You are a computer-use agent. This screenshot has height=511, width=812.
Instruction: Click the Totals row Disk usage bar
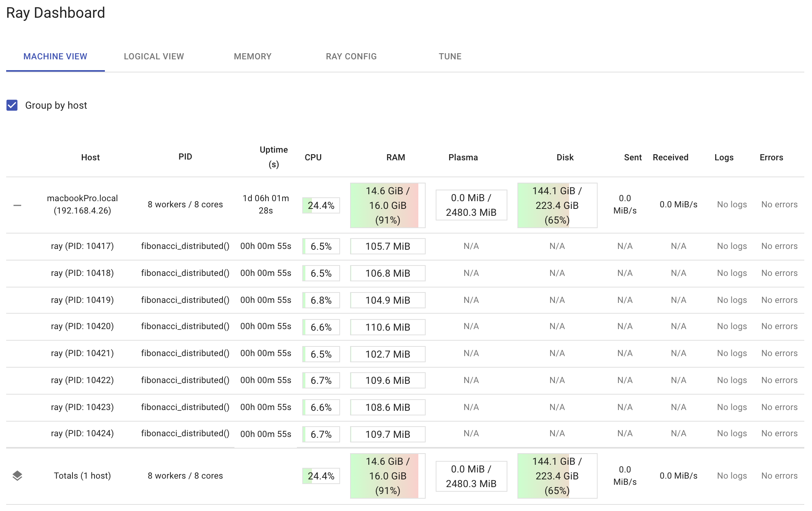click(x=557, y=476)
